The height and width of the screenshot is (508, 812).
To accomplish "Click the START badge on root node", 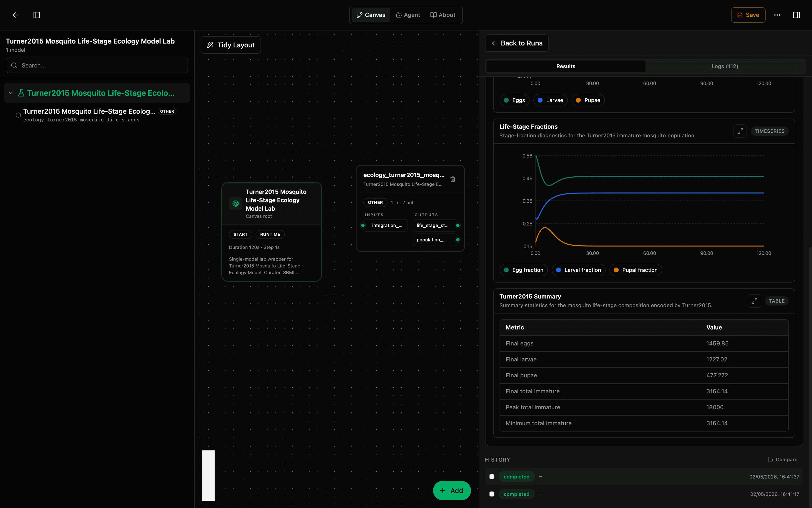I will click(240, 234).
